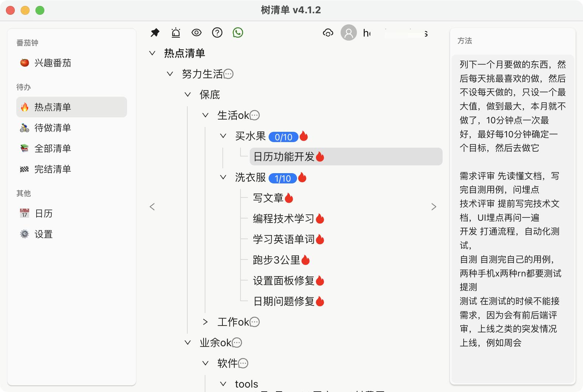Go to 设置 settings page
This screenshot has width=583, height=392.
(44, 234)
